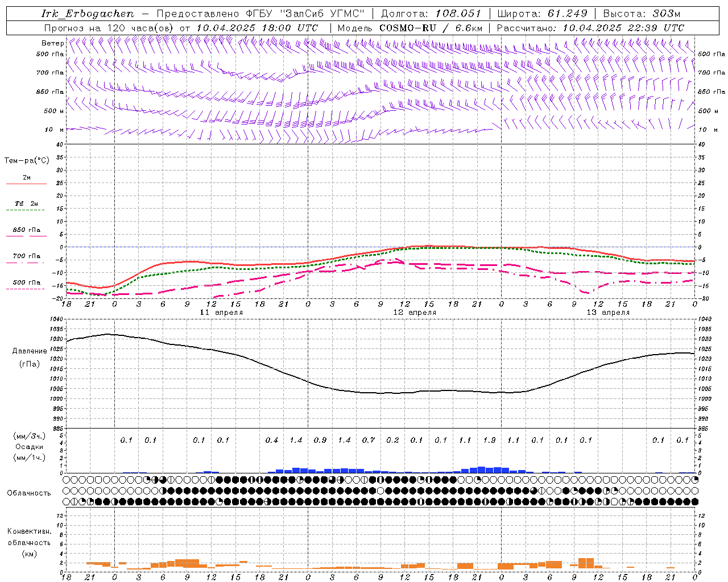Click the '850 гПа' wind level label on right
Screen dimensions: 728x582
pyautogui.click(x=712, y=92)
